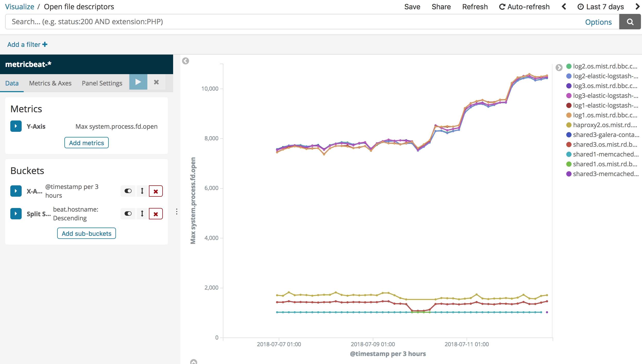Click the sidebar resize handle dots
This screenshot has height=364, width=642.
(x=177, y=212)
